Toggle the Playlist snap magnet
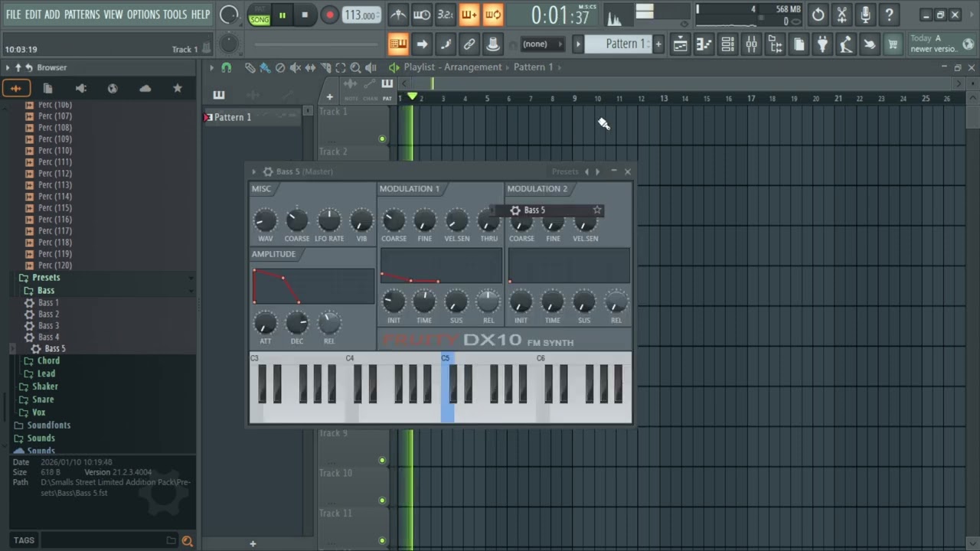The width and height of the screenshot is (980, 551). click(226, 67)
